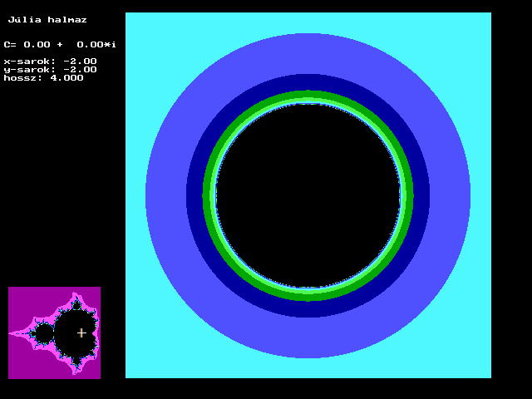Click the white crosshair in the Mandelbrot map
The image size is (532, 399).
click(81, 332)
